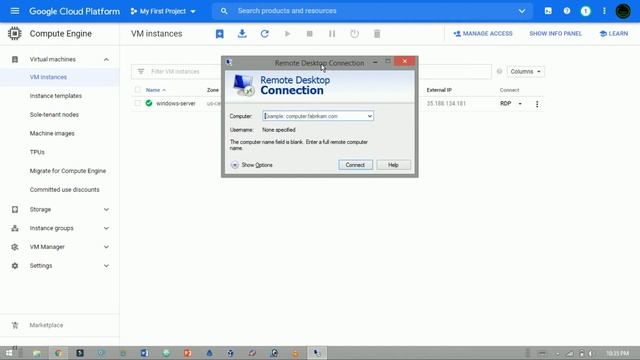Image resolution: width=640 pixels, height=360 pixels.
Task: Open the RDP connect dropdown arrow
Action: click(x=520, y=104)
